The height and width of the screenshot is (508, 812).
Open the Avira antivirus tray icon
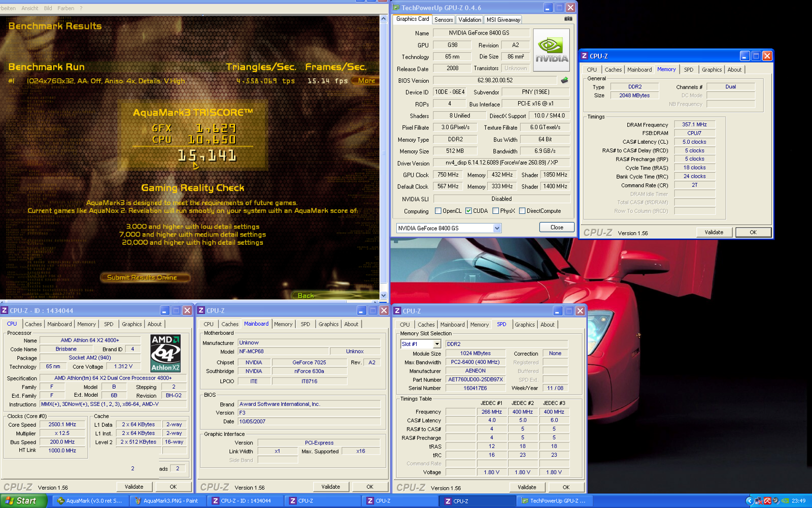click(x=767, y=501)
